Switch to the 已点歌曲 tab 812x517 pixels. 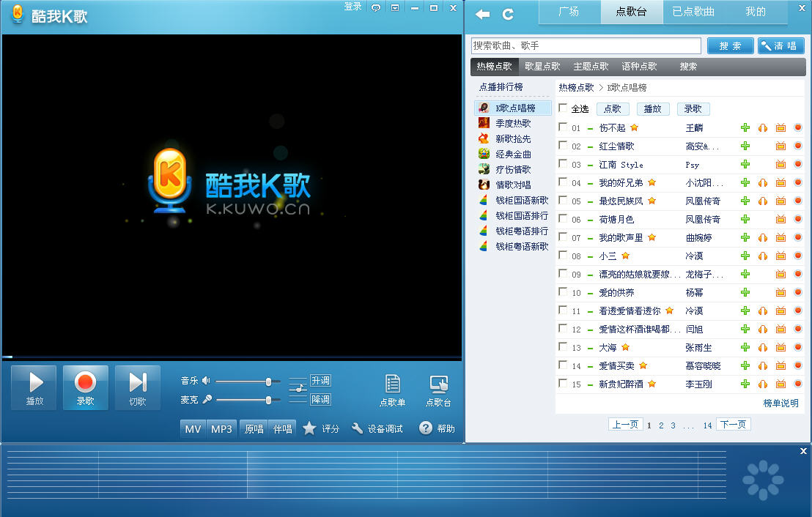pyautogui.click(x=693, y=12)
